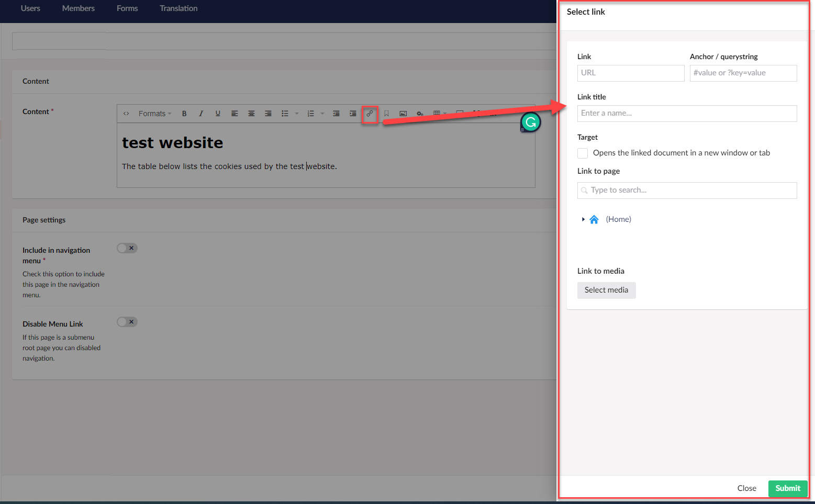Click the italic formatting icon
Image resolution: width=815 pixels, height=504 pixels.
[201, 114]
